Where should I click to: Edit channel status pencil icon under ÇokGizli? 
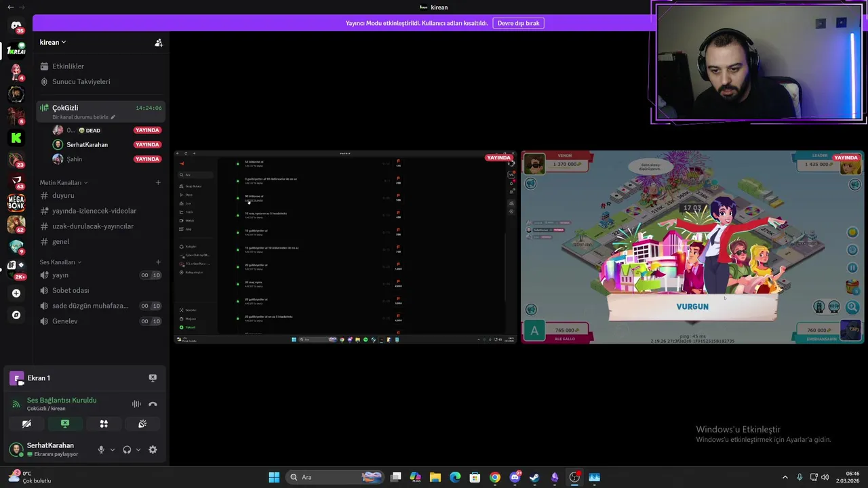[113, 117]
